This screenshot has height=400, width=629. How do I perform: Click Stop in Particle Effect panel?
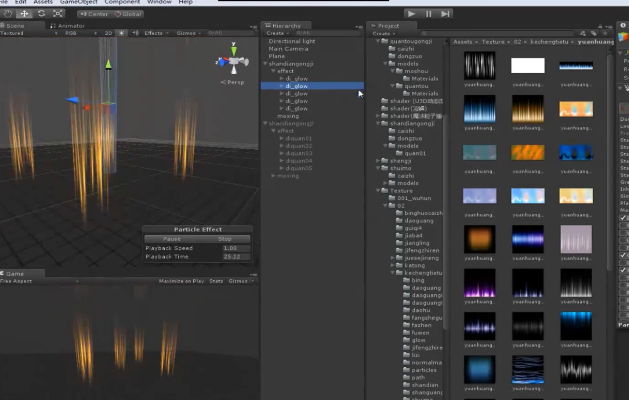pyautogui.click(x=225, y=239)
